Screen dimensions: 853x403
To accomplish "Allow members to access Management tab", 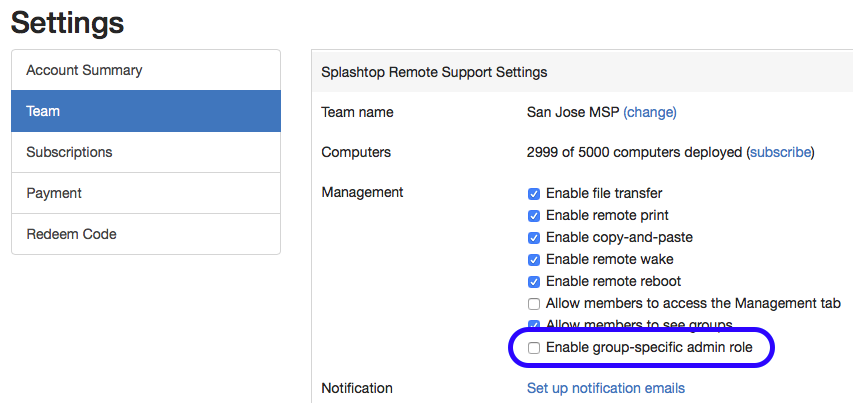I will pos(534,304).
